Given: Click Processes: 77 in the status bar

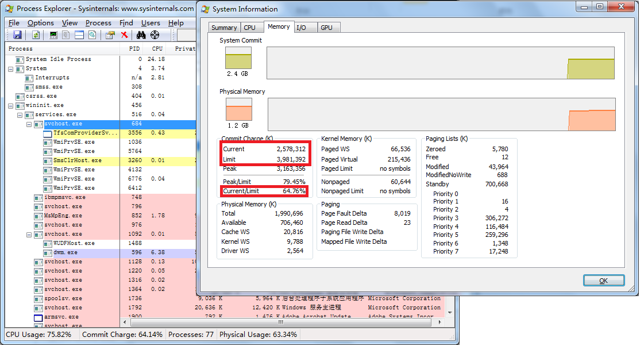Looking at the screenshot, I should tap(191, 335).
